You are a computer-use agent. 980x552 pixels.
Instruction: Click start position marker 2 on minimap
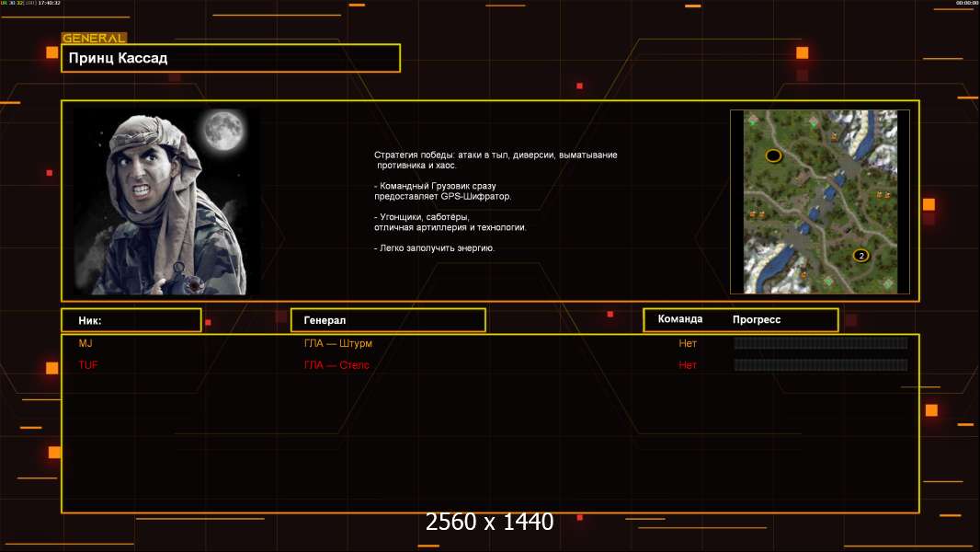coord(861,255)
